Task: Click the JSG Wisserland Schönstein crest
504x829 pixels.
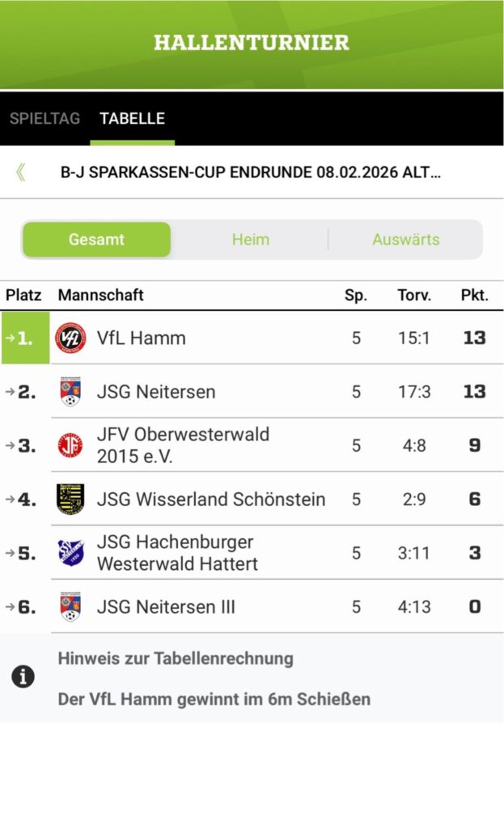Action: click(70, 500)
